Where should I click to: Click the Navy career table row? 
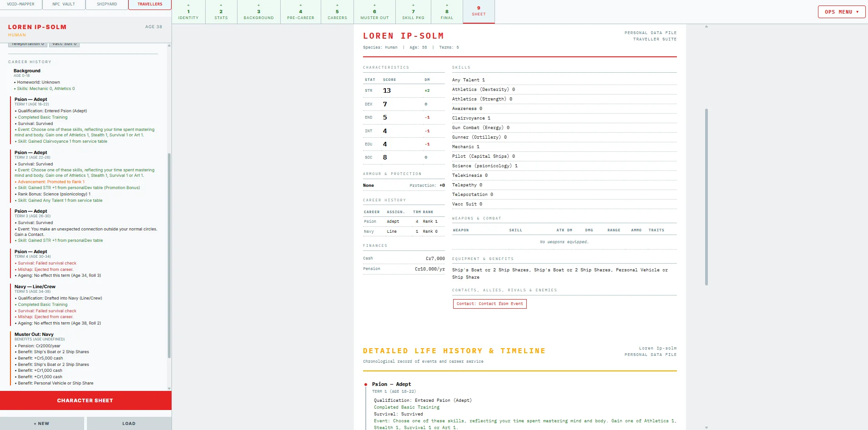point(404,231)
